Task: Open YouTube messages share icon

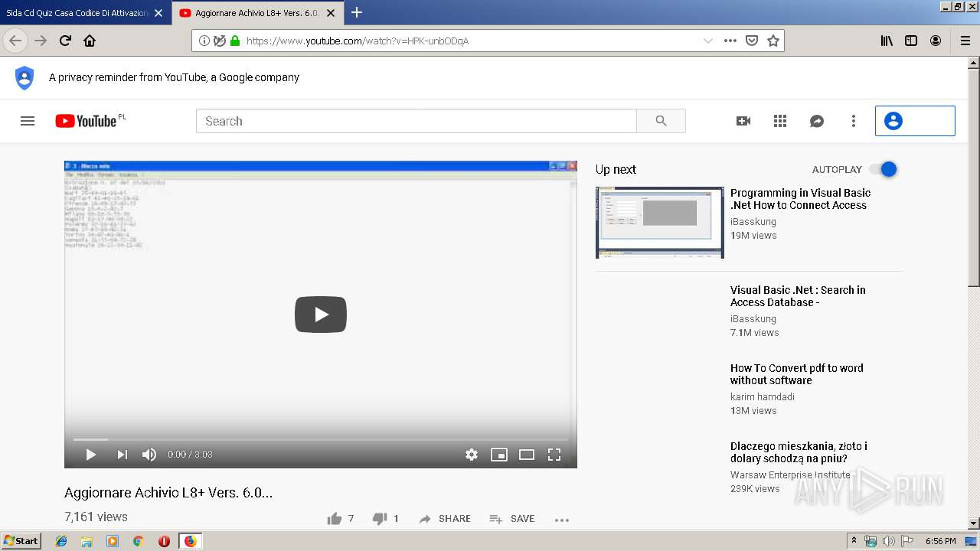Action: click(x=817, y=121)
